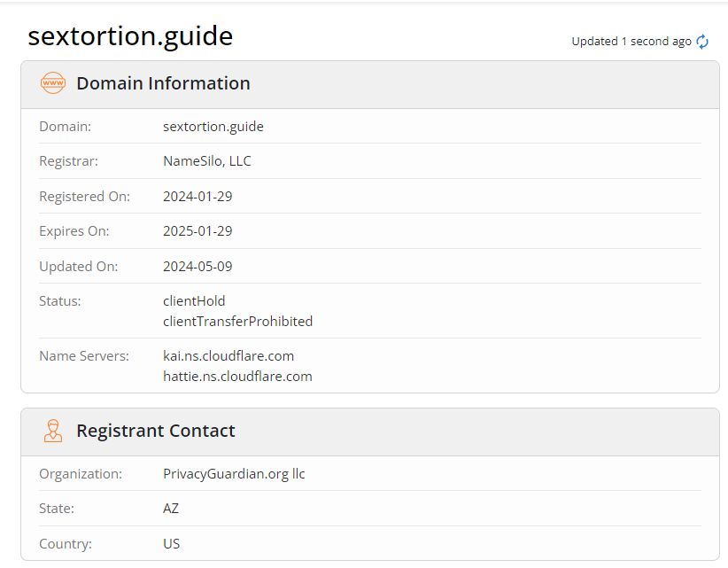Click the AZ state value

coord(171,508)
